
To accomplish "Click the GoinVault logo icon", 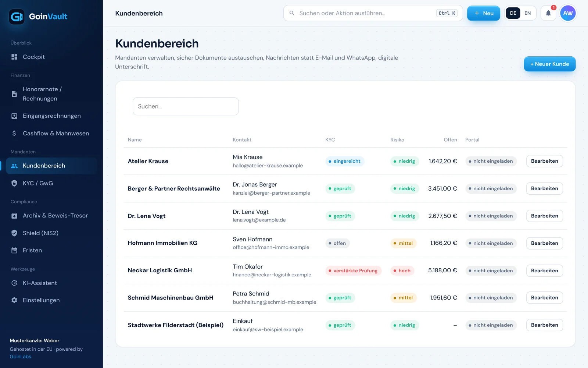I will (x=17, y=17).
